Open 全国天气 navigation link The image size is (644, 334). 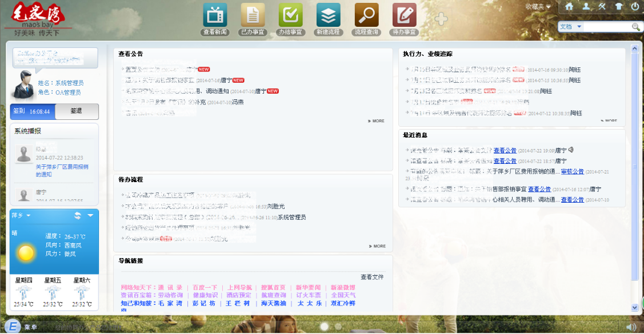tap(343, 295)
